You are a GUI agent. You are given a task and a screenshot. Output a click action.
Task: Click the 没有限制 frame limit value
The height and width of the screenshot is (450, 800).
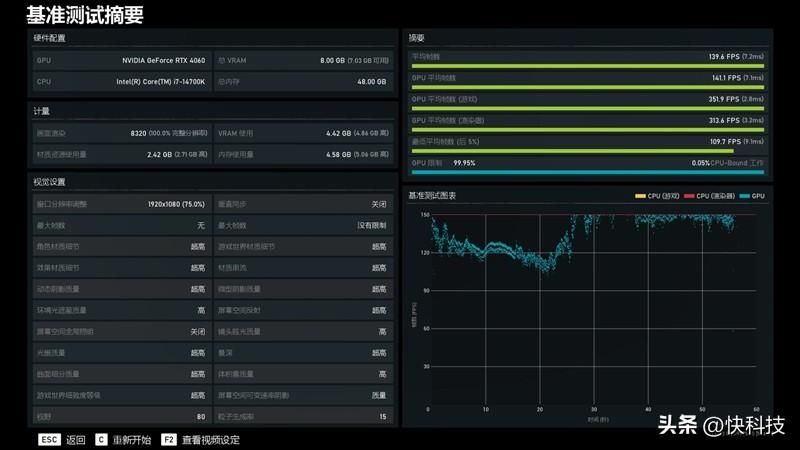click(x=371, y=226)
